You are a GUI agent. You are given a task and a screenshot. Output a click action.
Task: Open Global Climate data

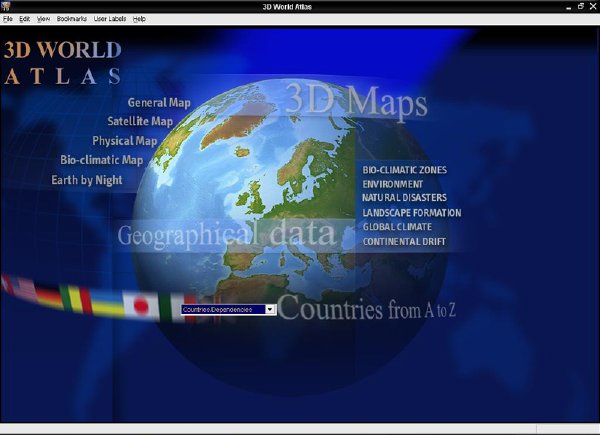tap(397, 227)
